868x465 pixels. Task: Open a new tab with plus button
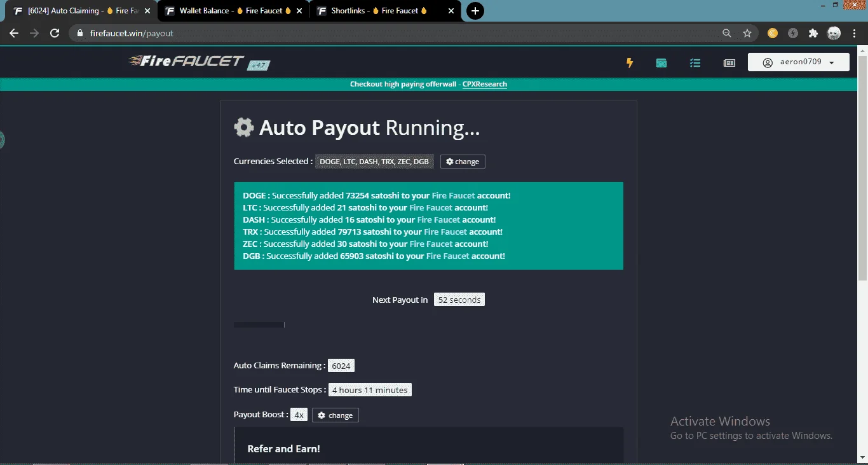[475, 11]
